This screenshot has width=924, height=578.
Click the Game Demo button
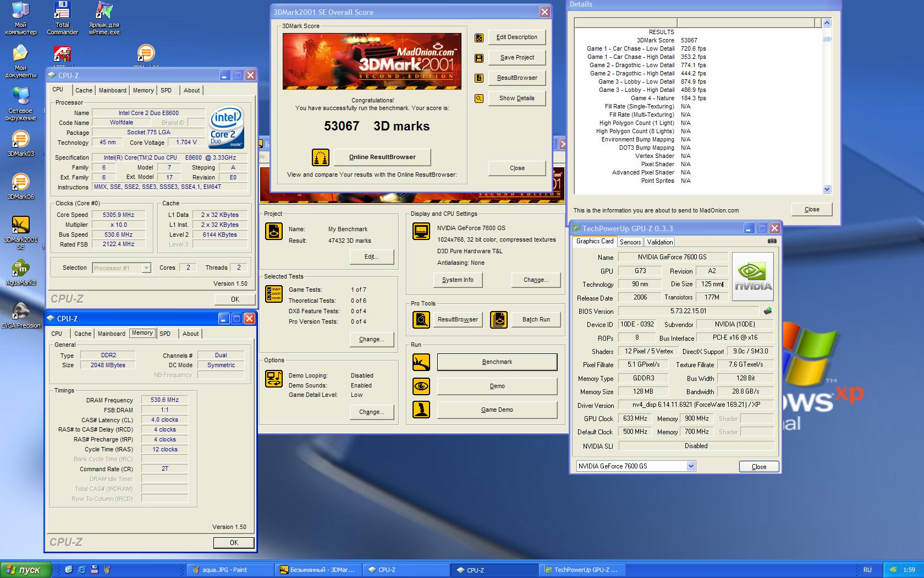tap(497, 410)
